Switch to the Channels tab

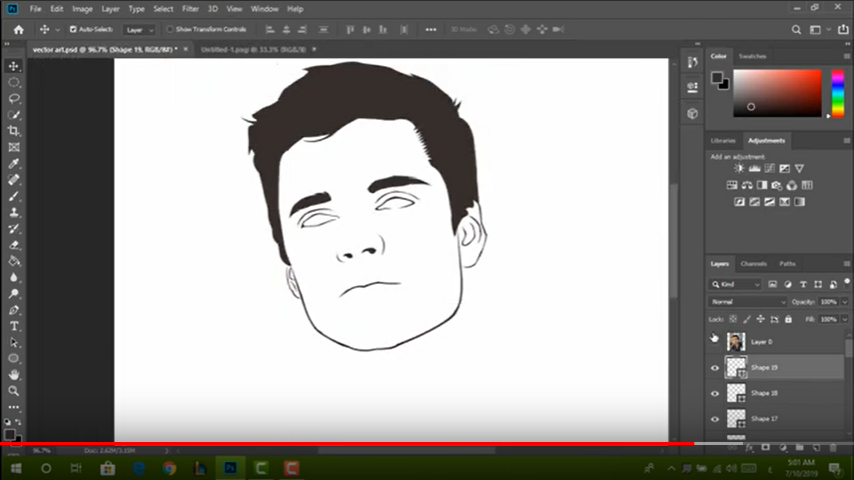[x=754, y=264]
